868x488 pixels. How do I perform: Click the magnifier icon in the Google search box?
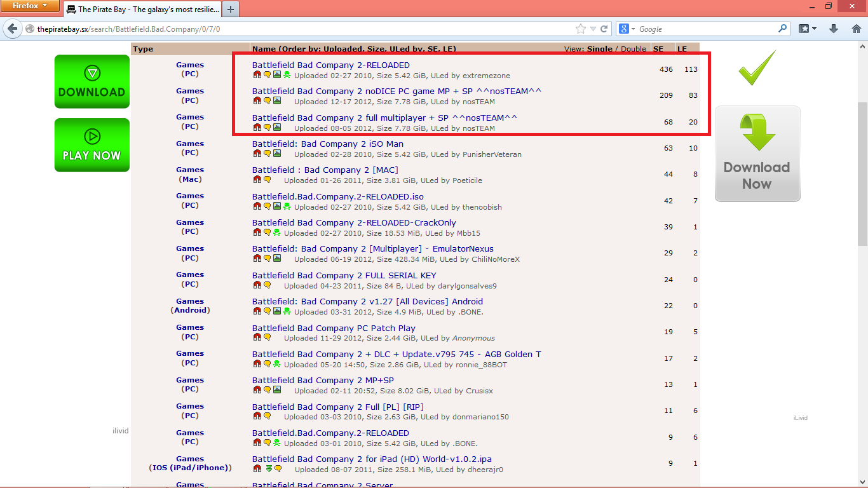tap(783, 29)
